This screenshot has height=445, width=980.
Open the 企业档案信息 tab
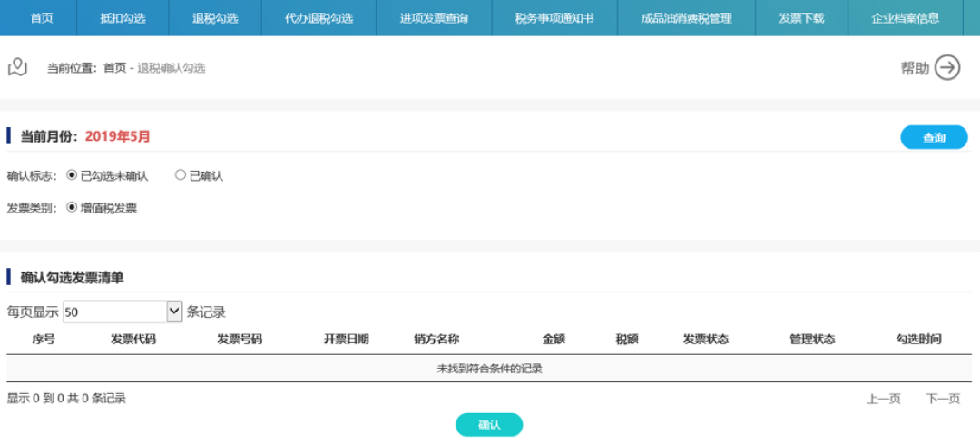[905, 18]
